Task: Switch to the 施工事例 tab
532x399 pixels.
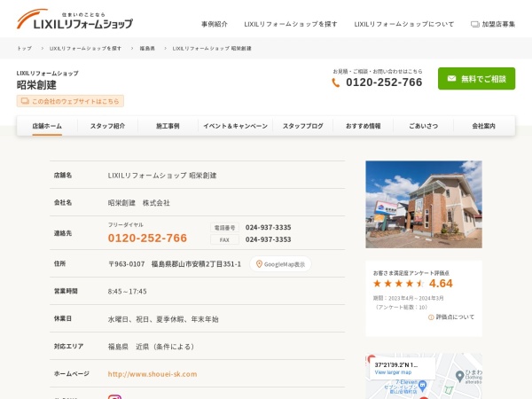Action: pyautogui.click(x=168, y=126)
